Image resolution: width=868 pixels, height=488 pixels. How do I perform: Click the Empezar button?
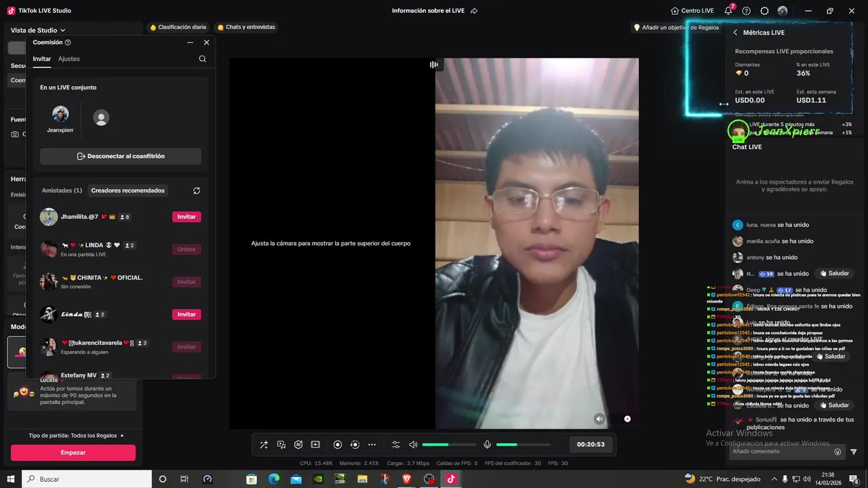pos(73,453)
